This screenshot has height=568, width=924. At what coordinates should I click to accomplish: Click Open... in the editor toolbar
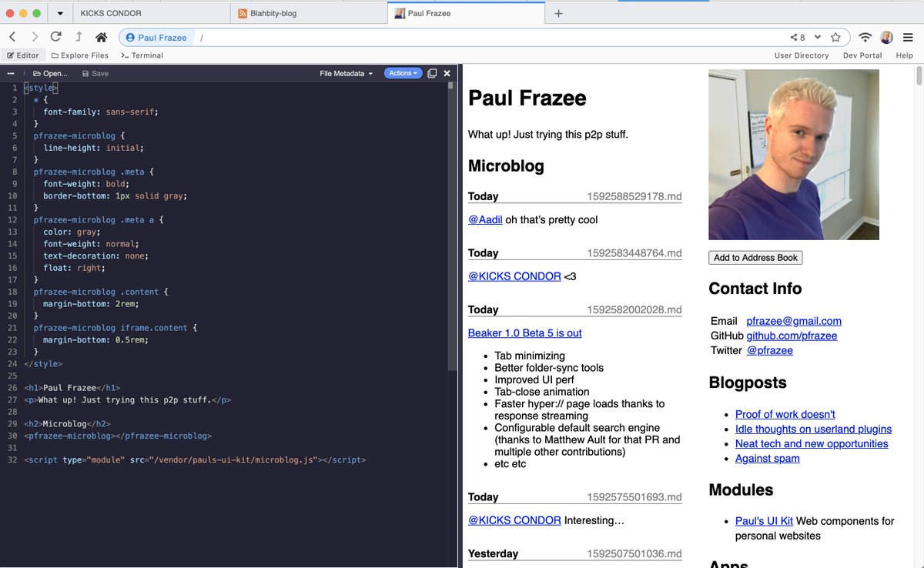tap(50, 73)
